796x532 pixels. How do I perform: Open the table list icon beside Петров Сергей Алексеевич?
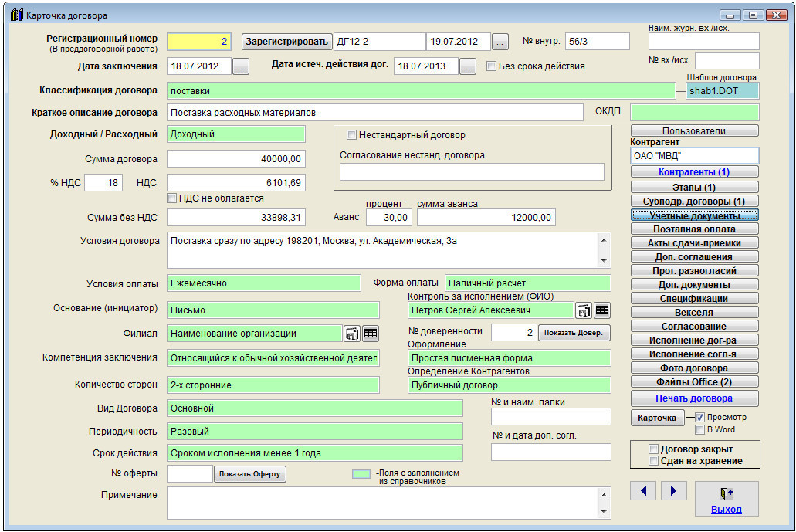tap(602, 310)
